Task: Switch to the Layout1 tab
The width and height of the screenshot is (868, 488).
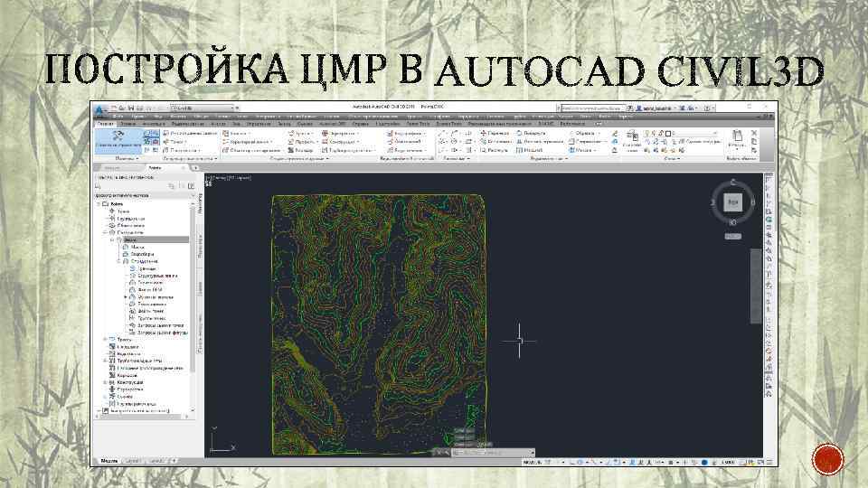Action: 133,460
